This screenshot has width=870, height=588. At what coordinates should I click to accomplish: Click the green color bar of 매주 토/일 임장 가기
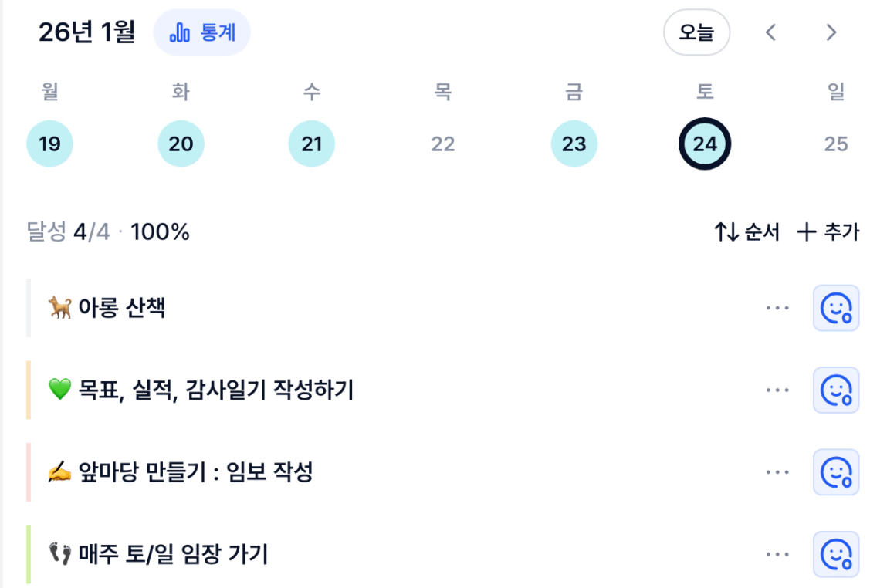(x=29, y=554)
